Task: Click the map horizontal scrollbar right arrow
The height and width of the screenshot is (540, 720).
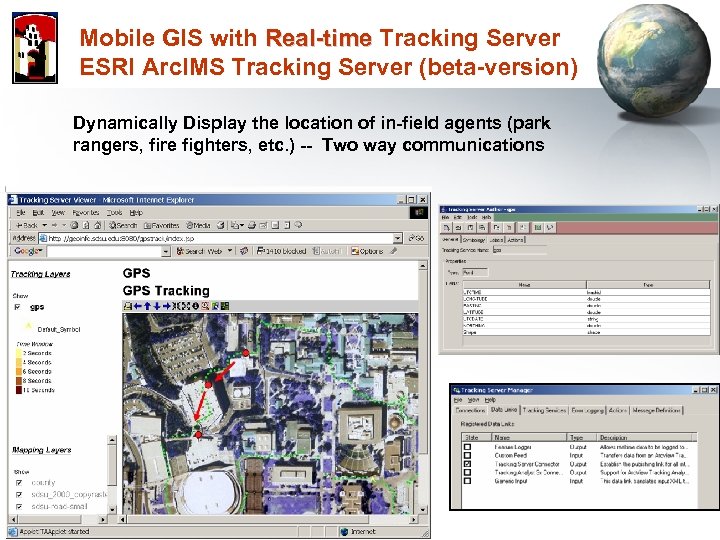Action: 414,519
